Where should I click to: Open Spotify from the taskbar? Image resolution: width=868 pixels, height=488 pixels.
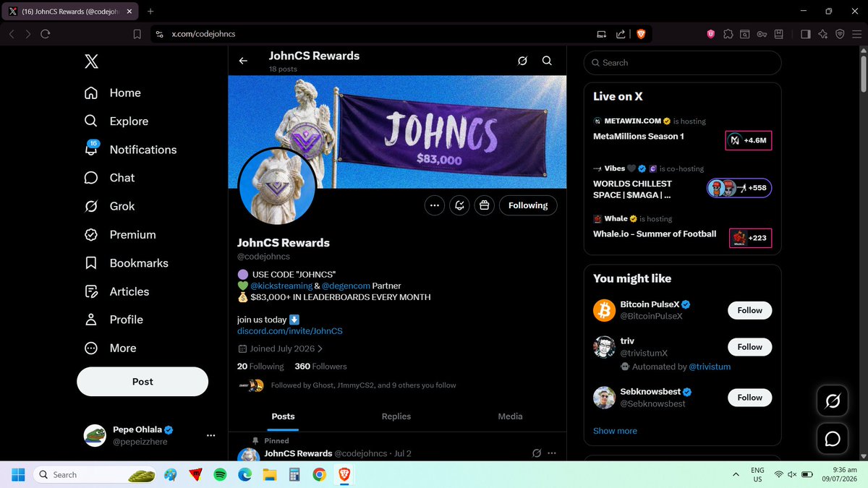click(219, 475)
